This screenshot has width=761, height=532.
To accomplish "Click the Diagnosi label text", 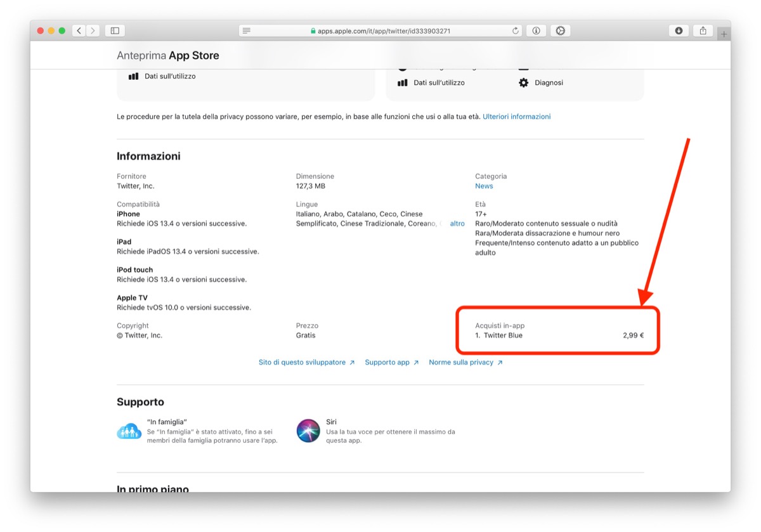I will (549, 82).
